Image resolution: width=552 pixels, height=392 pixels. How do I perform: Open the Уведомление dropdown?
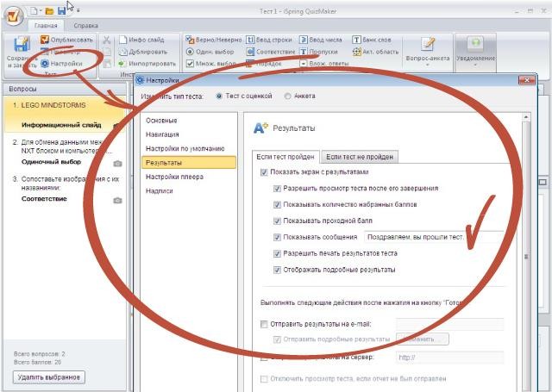[475, 52]
